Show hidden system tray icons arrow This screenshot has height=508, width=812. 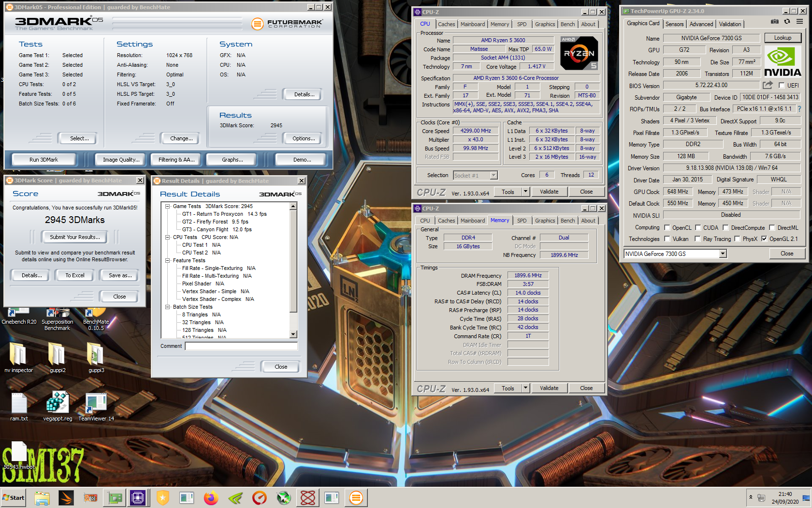[751, 497]
